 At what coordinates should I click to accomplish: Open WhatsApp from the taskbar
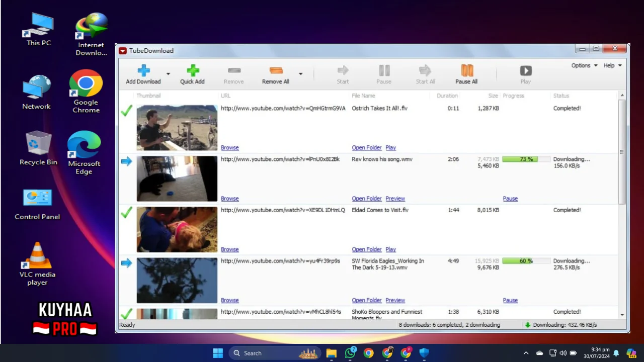(x=350, y=353)
